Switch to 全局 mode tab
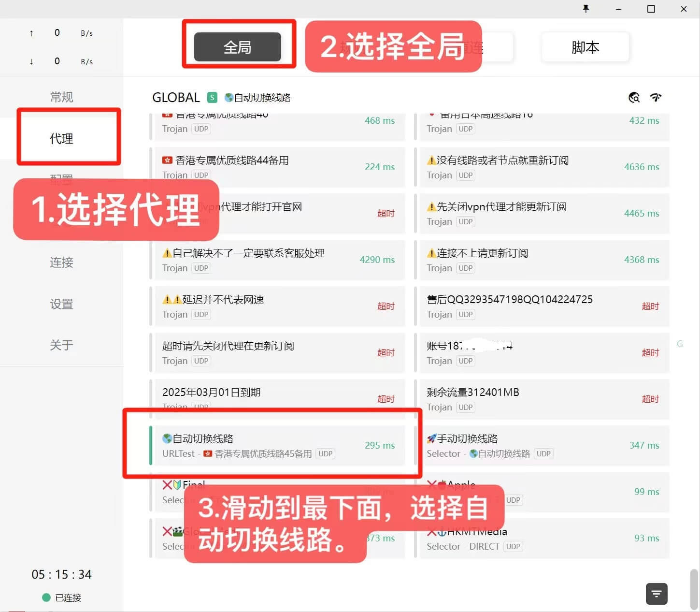This screenshot has width=700, height=612. point(238,47)
